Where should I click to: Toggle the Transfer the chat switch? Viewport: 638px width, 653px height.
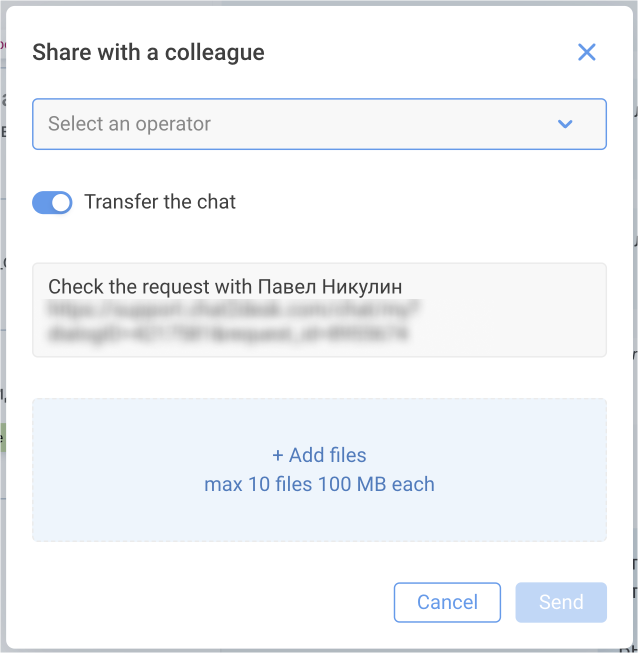(x=53, y=203)
